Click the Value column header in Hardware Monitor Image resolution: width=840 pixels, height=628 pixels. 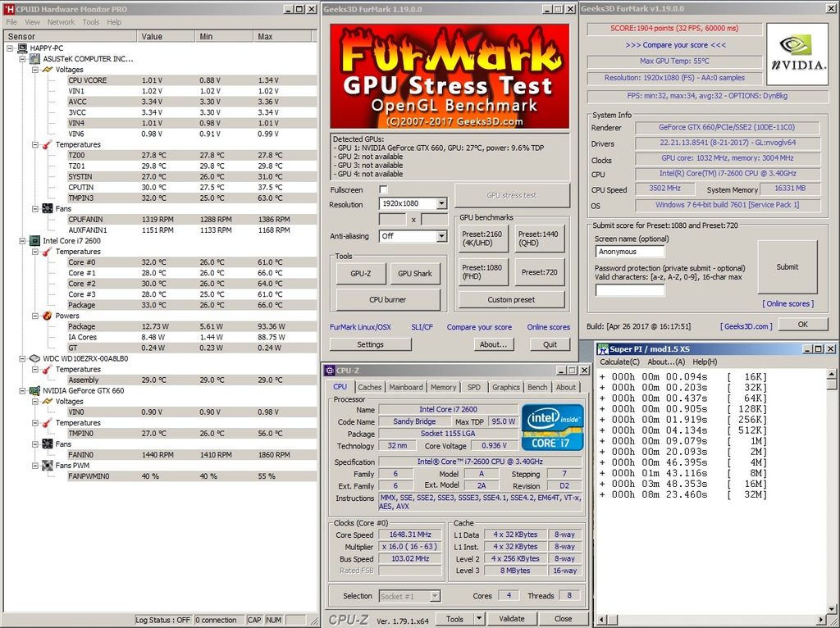click(x=166, y=36)
